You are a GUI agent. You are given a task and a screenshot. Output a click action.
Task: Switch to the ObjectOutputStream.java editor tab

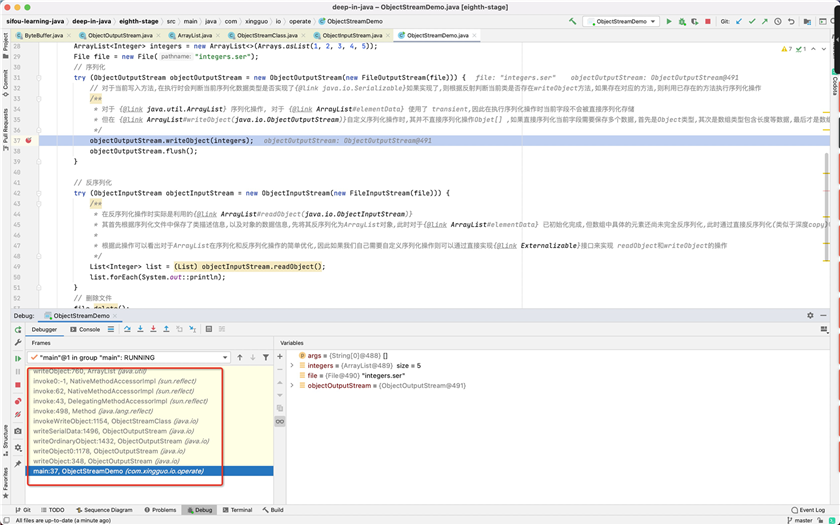click(120, 35)
